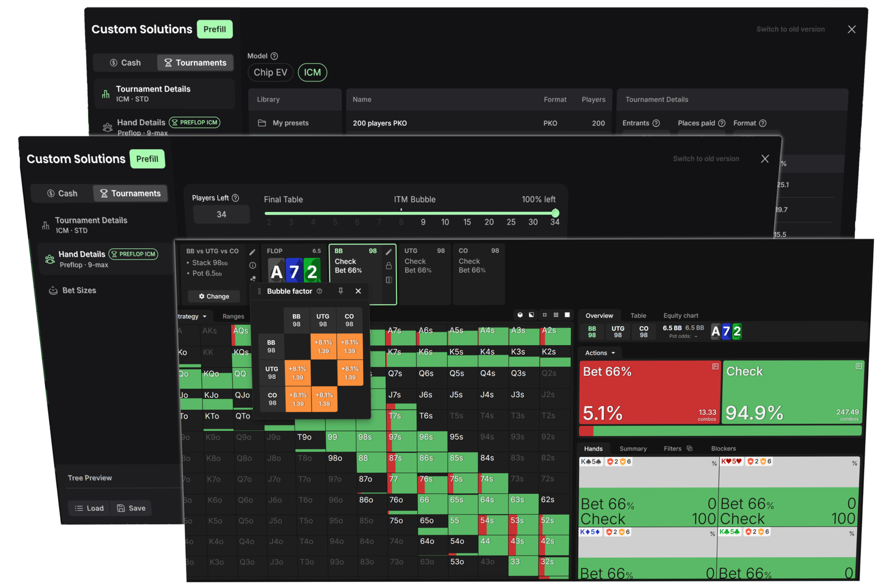The width and height of the screenshot is (882, 588).
Task: Click the 20 mark on the players-left slider
Action: click(x=489, y=222)
